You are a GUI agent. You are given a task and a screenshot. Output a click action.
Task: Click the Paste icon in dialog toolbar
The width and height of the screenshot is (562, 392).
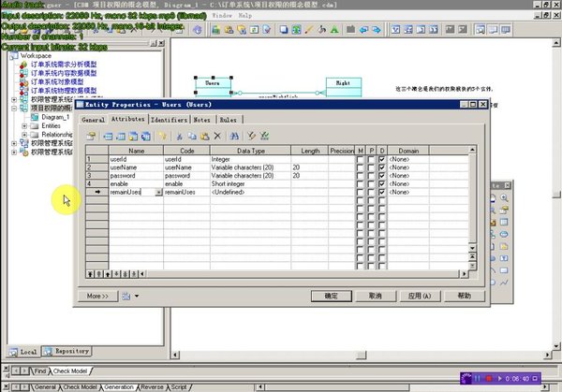tap(204, 136)
